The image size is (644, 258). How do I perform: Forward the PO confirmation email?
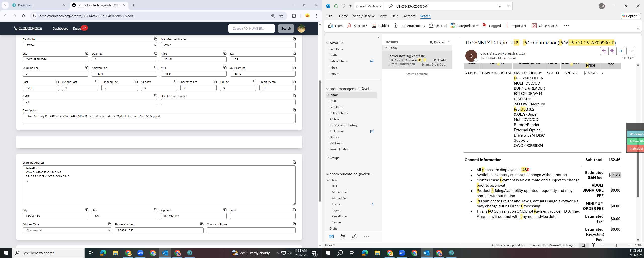[x=620, y=51]
